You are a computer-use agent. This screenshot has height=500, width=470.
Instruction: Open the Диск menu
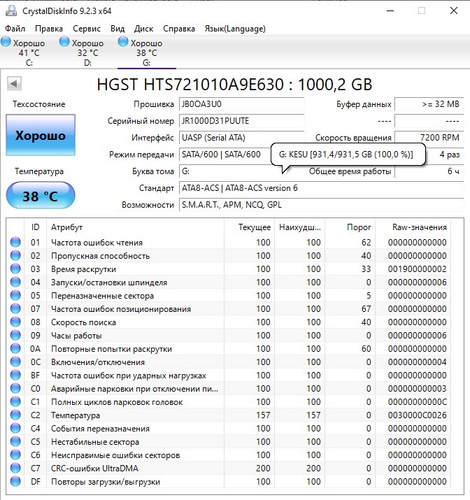tap(143, 29)
